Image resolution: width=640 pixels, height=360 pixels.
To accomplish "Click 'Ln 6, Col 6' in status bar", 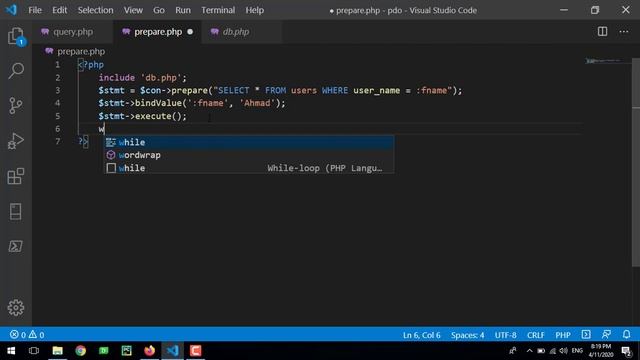I will [x=422, y=335].
